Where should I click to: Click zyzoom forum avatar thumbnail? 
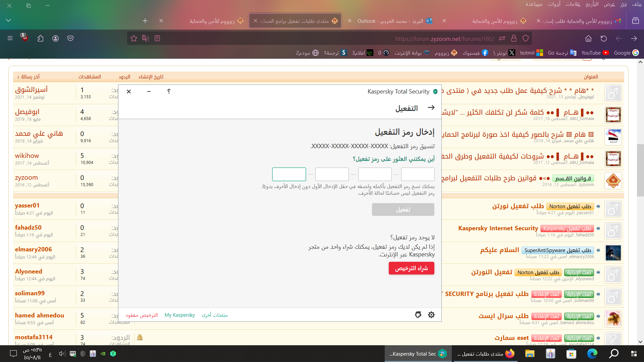613,181
